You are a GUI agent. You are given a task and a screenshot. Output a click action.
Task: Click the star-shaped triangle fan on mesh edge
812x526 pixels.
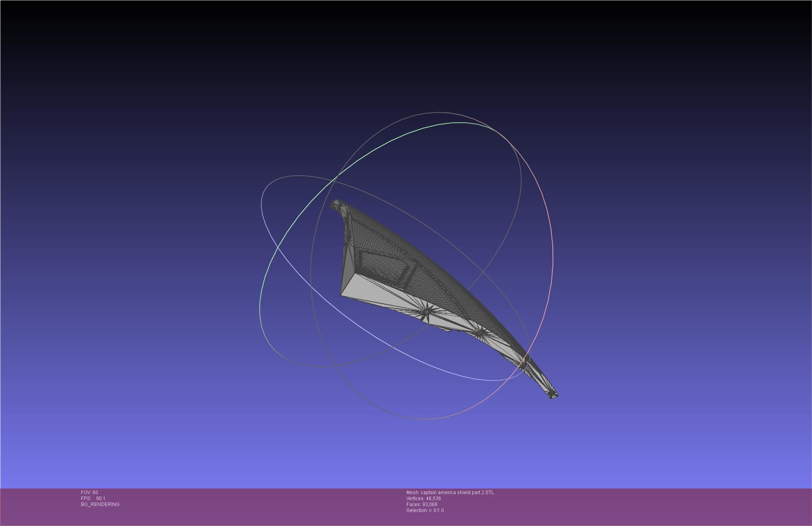427,311
